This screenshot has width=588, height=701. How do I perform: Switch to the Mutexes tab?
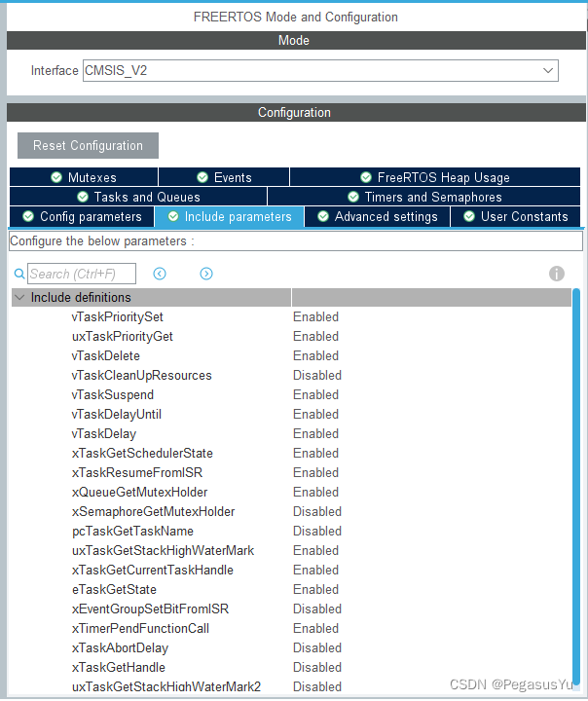coord(84,177)
